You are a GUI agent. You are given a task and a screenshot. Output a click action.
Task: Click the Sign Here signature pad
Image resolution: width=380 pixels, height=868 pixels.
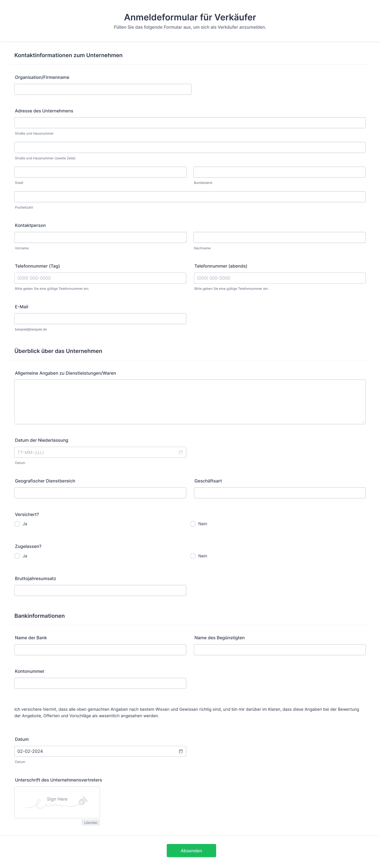(57, 802)
